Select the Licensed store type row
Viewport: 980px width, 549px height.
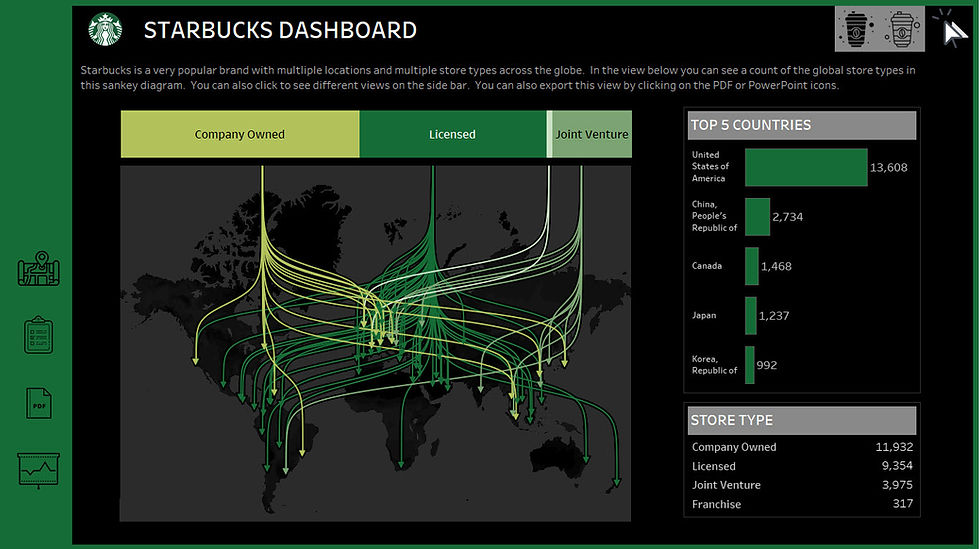[802, 466]
